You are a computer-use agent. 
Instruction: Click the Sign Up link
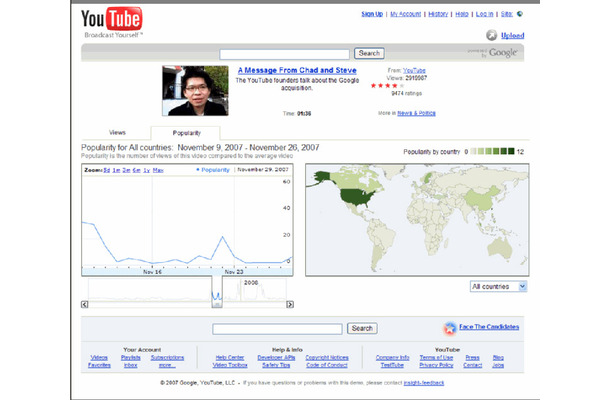[x=372, y=14]
